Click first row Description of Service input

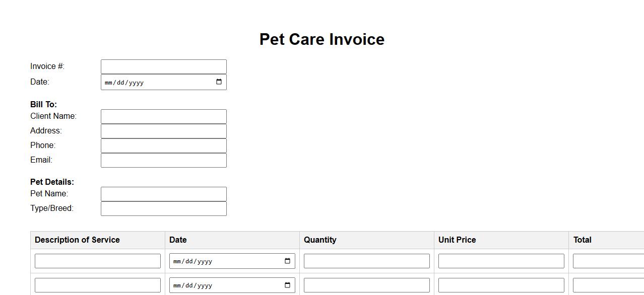click(98, 261)
